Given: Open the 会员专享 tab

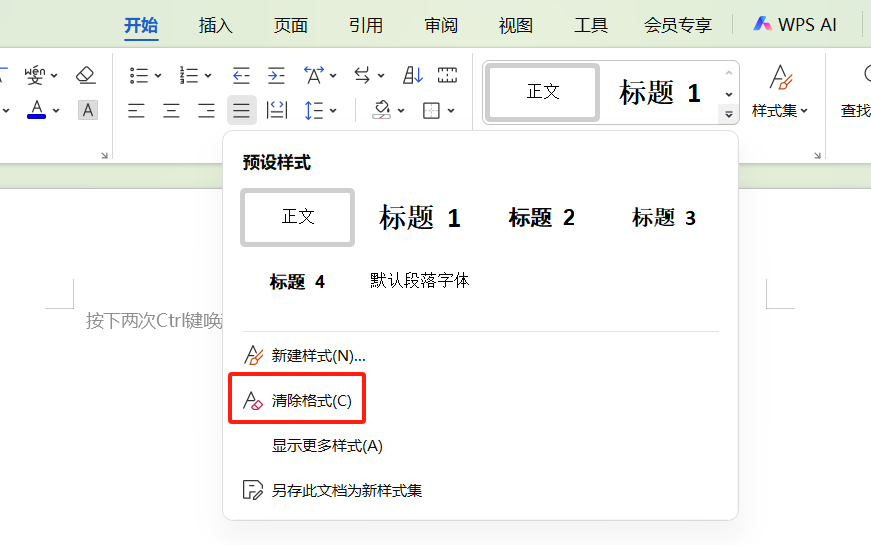Looking at the screenshot, I should [x=678, y=25].
